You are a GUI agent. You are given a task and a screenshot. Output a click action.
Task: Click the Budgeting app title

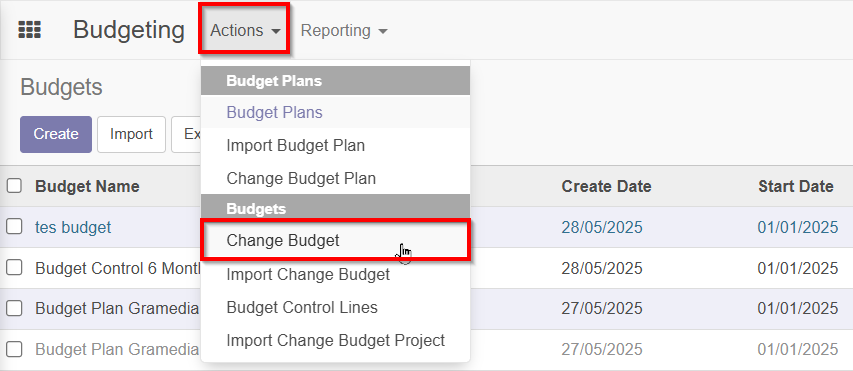129,30
